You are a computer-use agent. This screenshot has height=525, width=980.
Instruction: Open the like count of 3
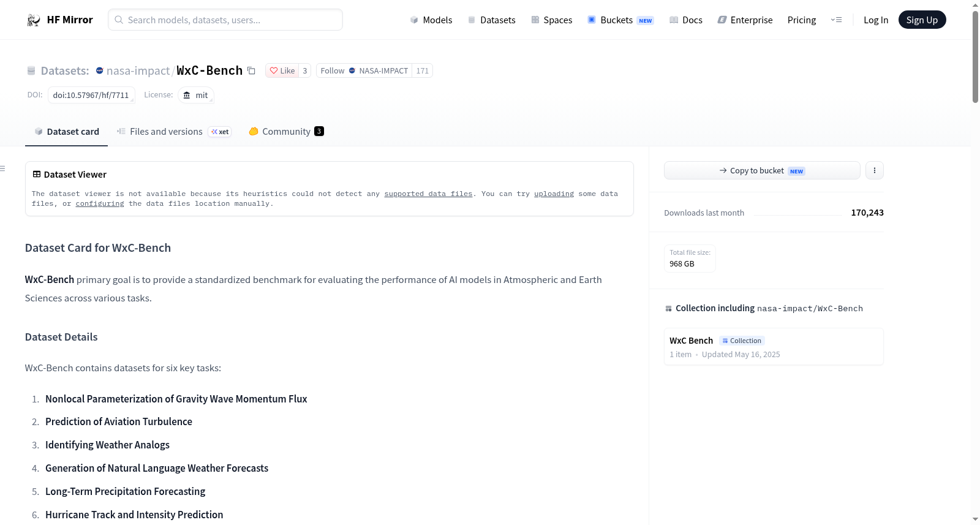coord(305,70)
